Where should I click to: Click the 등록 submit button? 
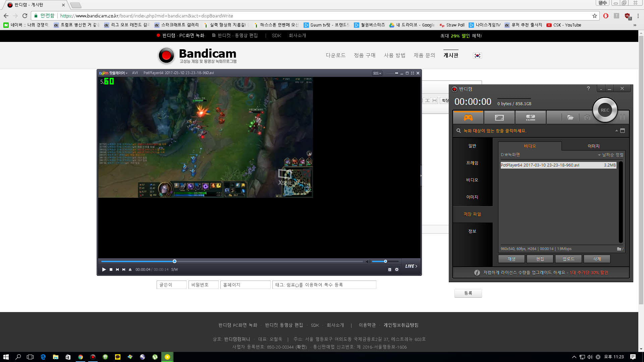[x=468, y=293]
